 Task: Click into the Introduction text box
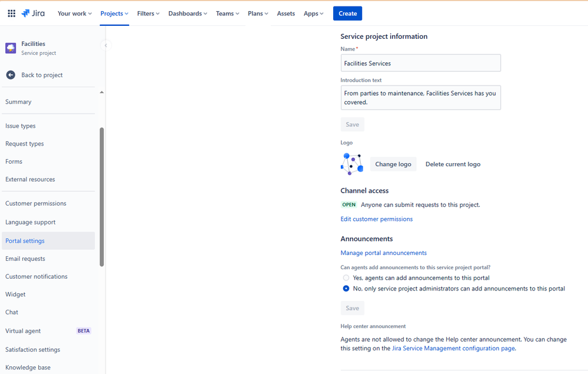420,98
